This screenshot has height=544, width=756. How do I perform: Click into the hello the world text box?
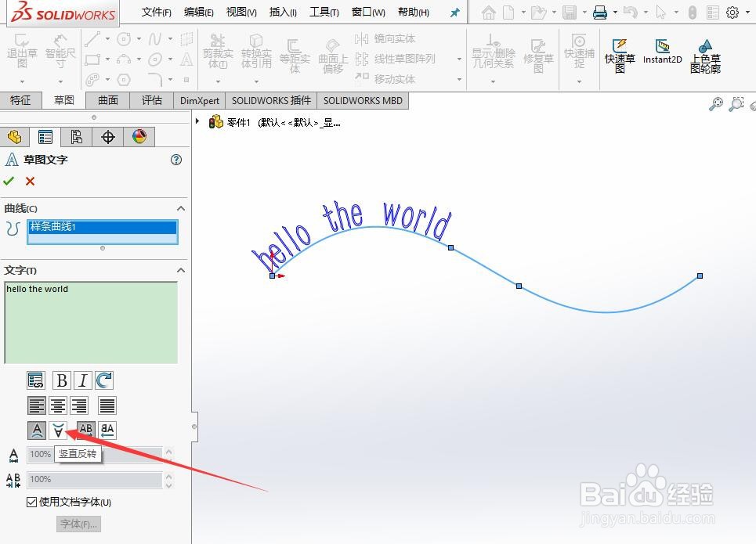tap(91, 322)
